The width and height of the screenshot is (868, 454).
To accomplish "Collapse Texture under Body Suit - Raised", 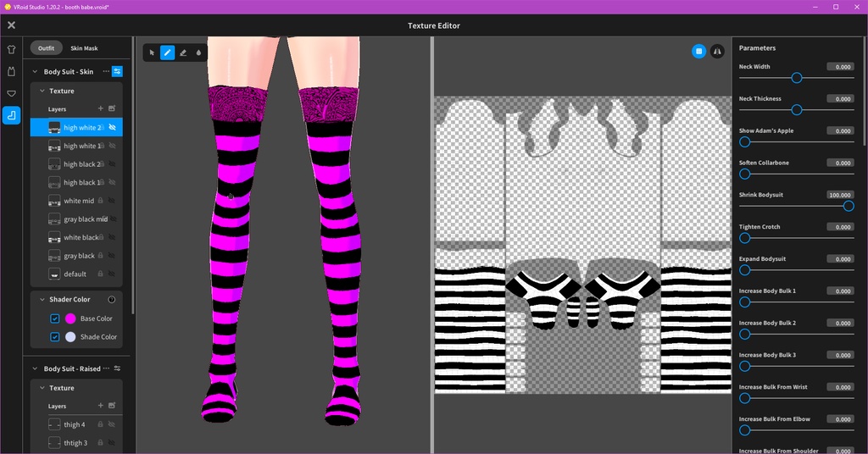I will 42,388.
